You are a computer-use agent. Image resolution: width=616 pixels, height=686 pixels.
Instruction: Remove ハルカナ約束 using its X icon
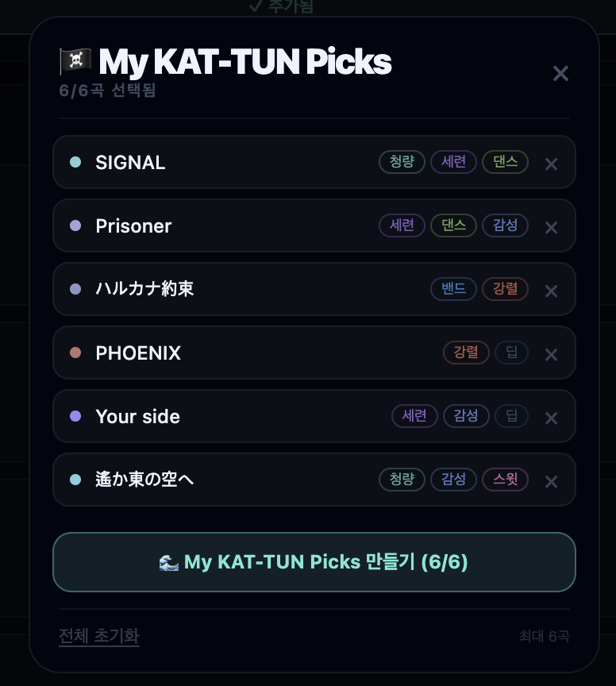552,291
